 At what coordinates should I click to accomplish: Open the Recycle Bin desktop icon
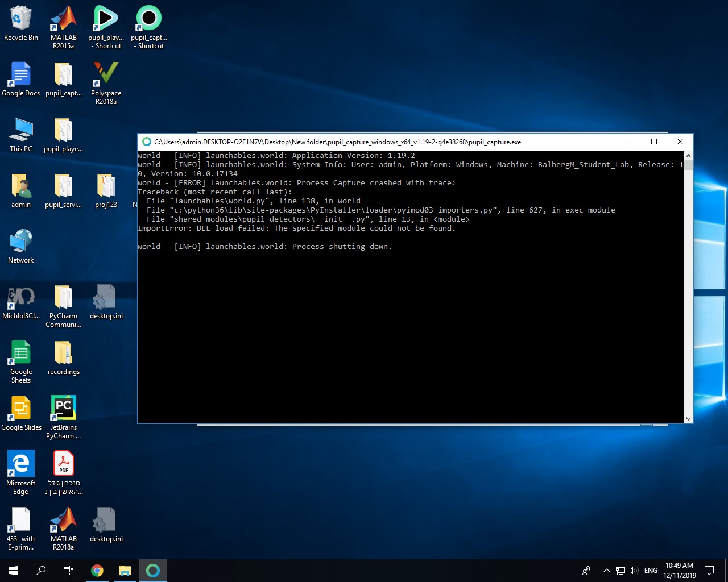(x=21, y=24)
